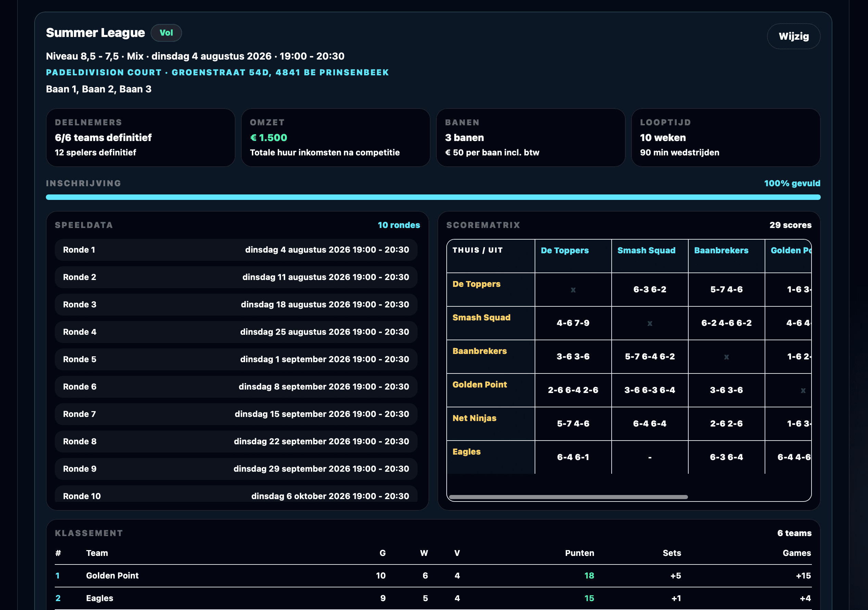Click the score matrix horizontal scrollbar

click(568, 497)
